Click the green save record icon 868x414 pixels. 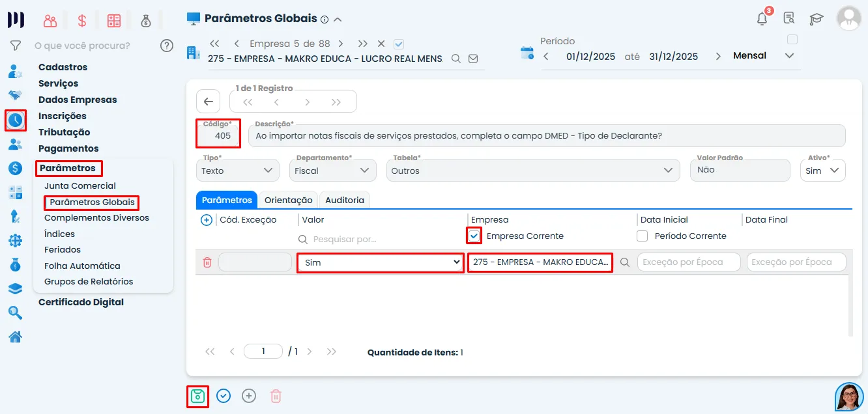(x=197, y=395)
